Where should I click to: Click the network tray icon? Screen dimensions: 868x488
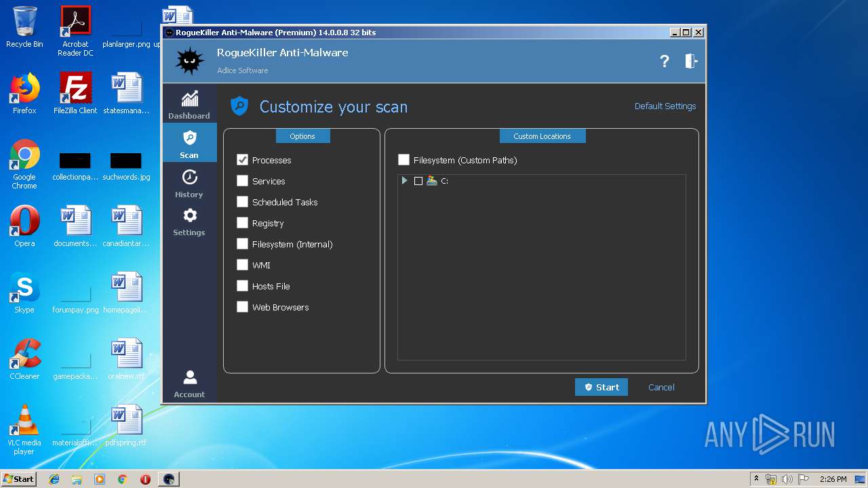click(771, 479)
